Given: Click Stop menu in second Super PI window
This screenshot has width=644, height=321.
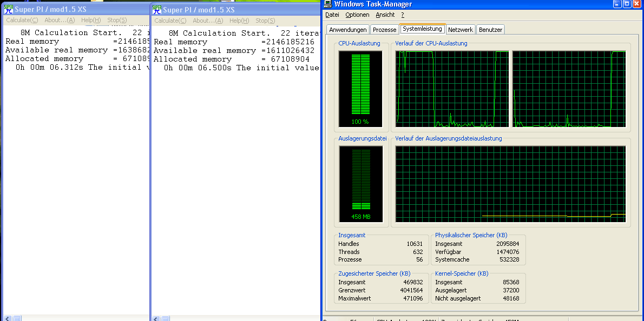Looking at the screenshot, I should click(x=265, y=21).
